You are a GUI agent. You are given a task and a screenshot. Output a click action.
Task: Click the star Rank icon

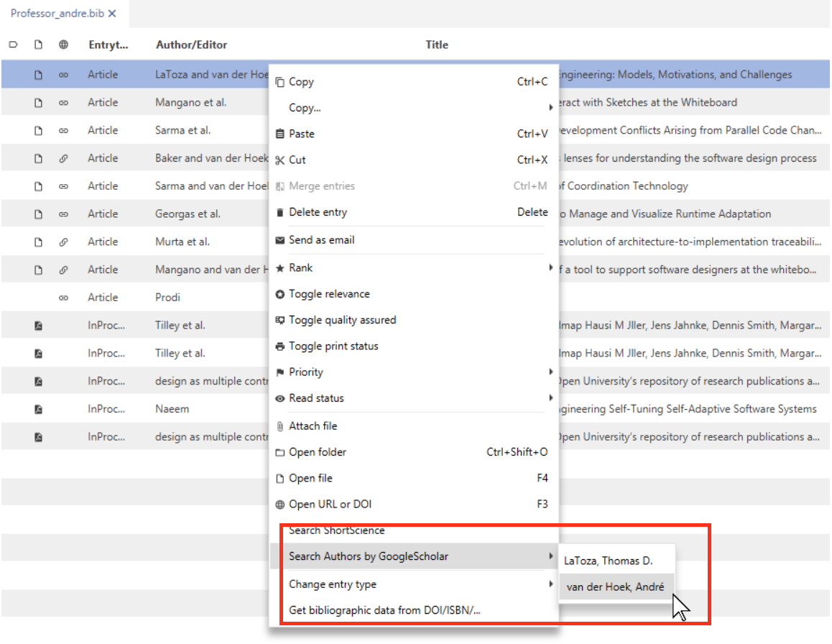(x=279, y=269)
